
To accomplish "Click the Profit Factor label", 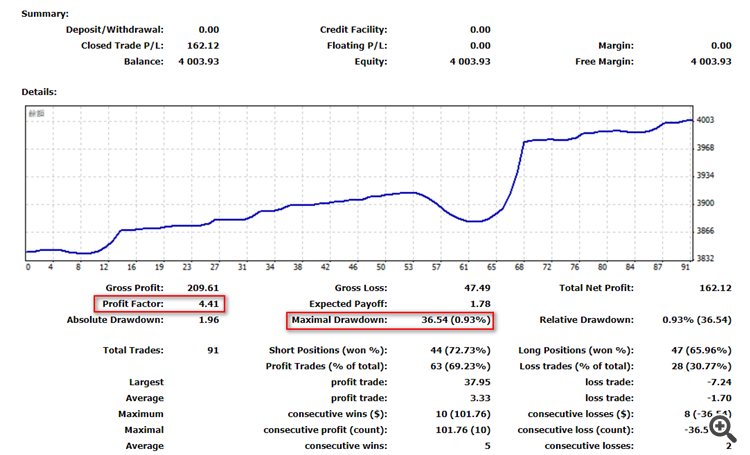I will [x=133, y=304].
